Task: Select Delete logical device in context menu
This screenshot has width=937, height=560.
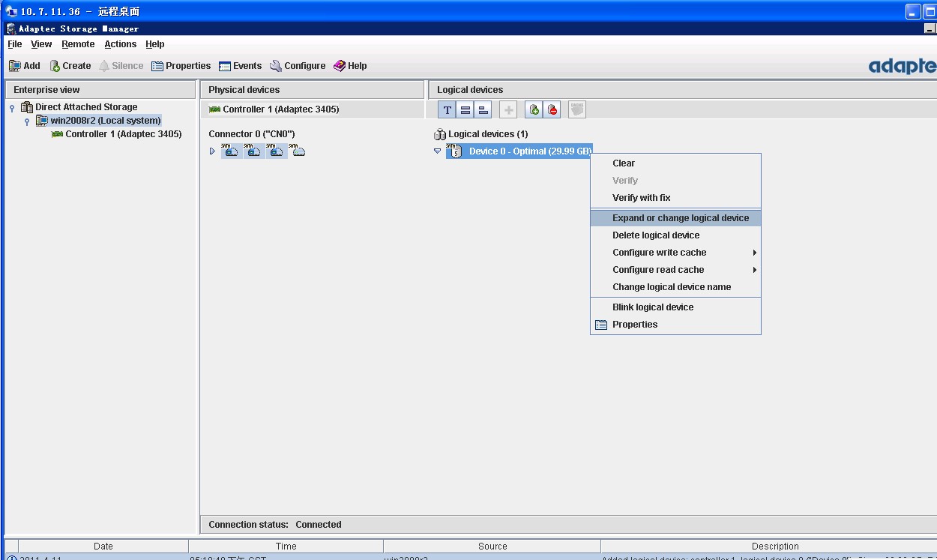Action: point(655,235)
